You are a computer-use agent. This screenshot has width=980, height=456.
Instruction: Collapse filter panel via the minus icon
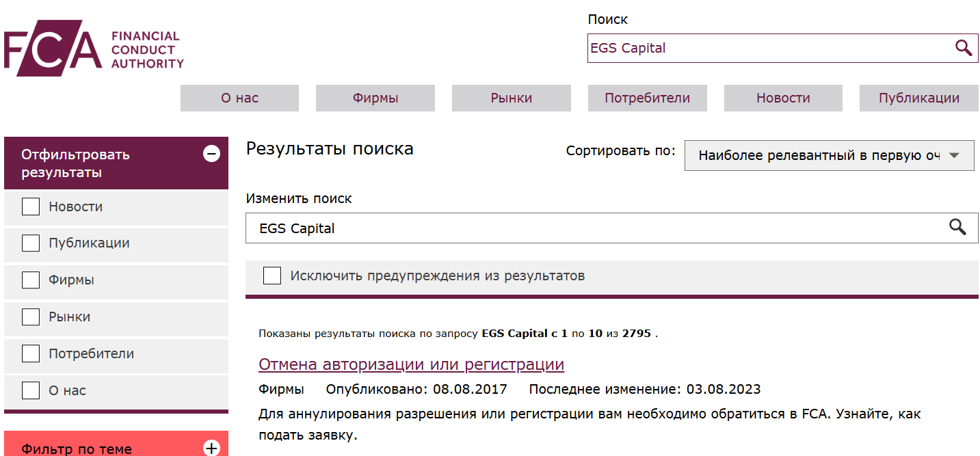(213, 155)
